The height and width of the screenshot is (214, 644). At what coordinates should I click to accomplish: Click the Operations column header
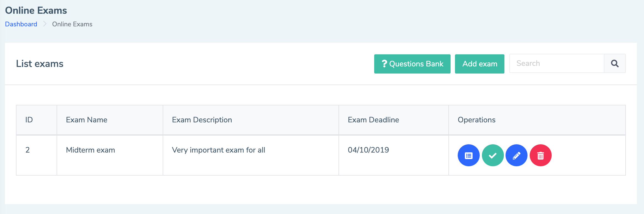pyautogui.click(x=476, y=120)
